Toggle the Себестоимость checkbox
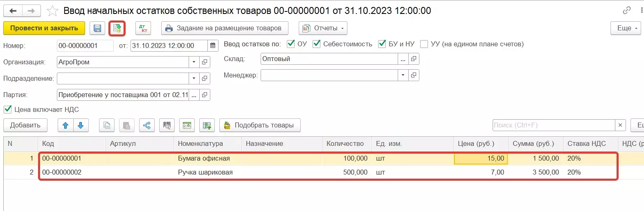The height and width of the screenshot is (211, 644). point(316,44)
